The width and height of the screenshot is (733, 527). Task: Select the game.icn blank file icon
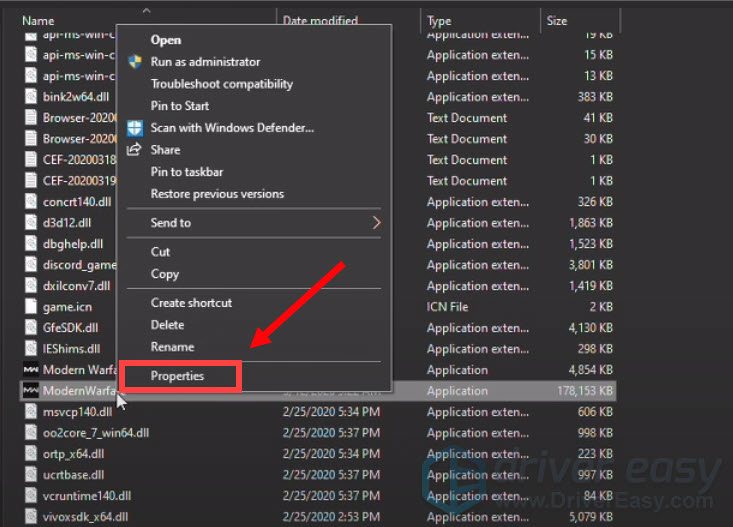click(x=31, y=307)
